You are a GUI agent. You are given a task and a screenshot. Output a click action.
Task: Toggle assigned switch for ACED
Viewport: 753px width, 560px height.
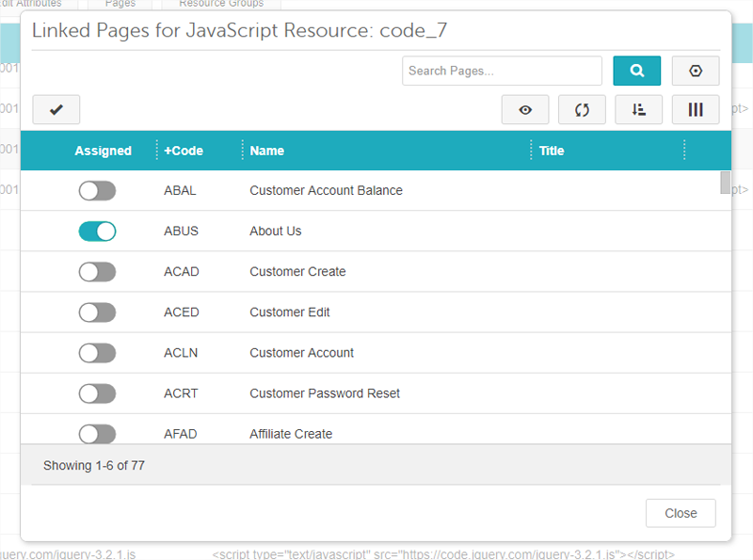(98, 312)
